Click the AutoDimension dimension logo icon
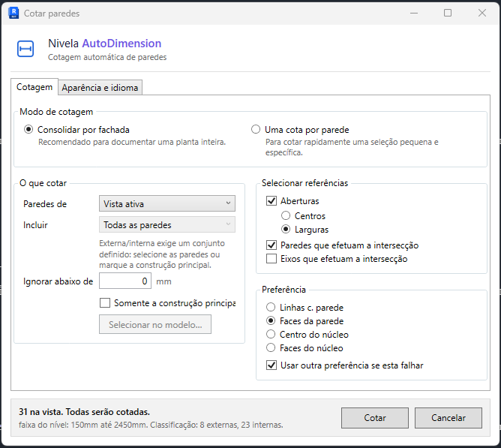Screen dimensions: 501x448 coord(25,49)
